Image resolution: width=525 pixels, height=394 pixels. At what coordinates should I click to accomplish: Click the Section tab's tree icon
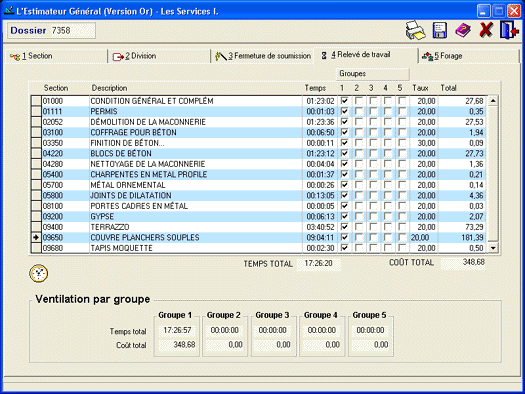point(15,57)
